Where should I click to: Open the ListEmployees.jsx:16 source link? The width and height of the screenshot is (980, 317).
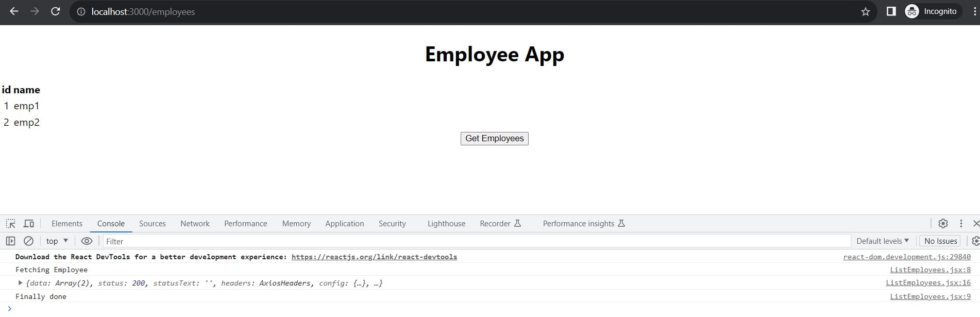point(928,283)
